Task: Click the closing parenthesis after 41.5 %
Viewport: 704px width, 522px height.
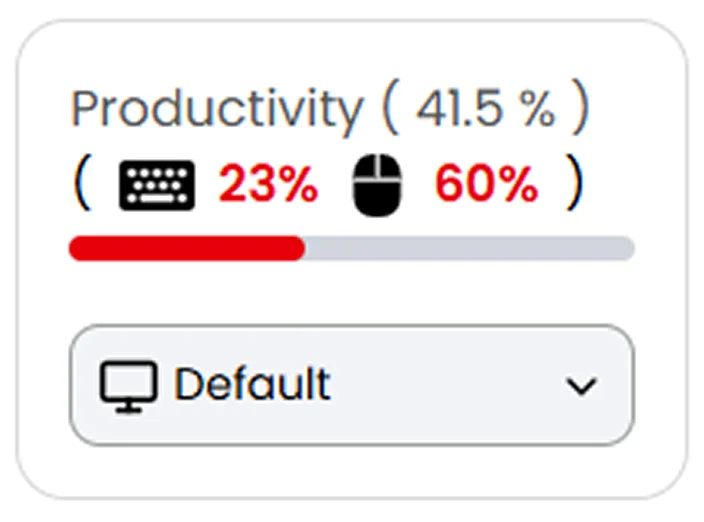Action: [x=579, y=109]
